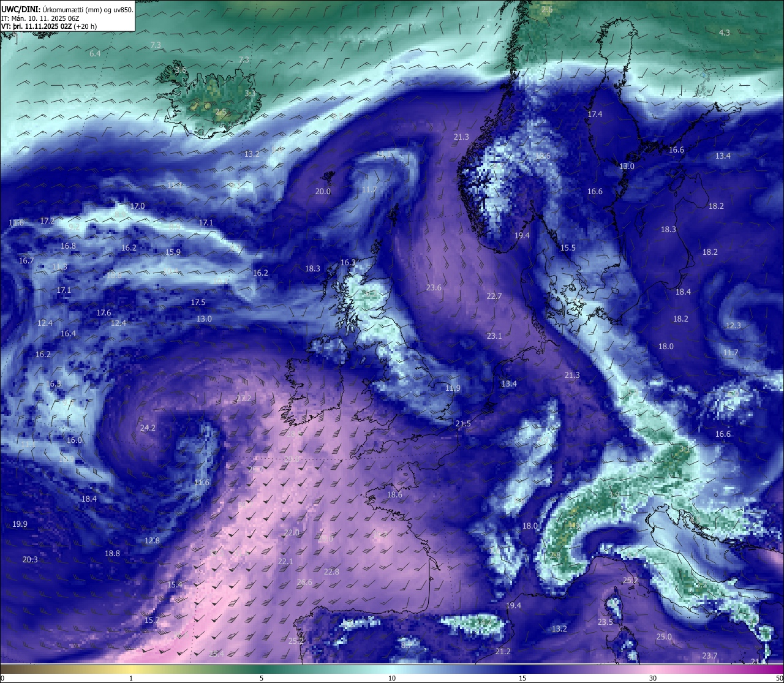This screenshot has height=683, width=784.
Task: Click the 3.6 value over Iceland
Action: 181,70
